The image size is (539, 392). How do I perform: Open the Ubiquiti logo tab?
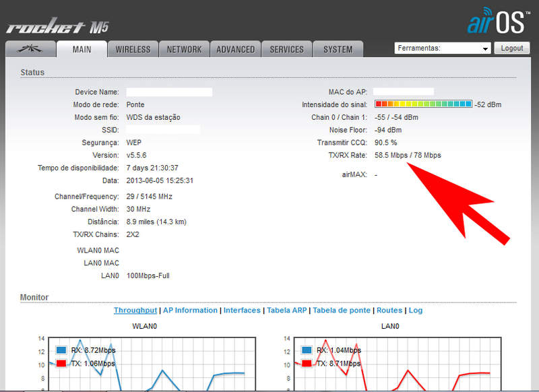pyautogui.click(x=30, y=49)
